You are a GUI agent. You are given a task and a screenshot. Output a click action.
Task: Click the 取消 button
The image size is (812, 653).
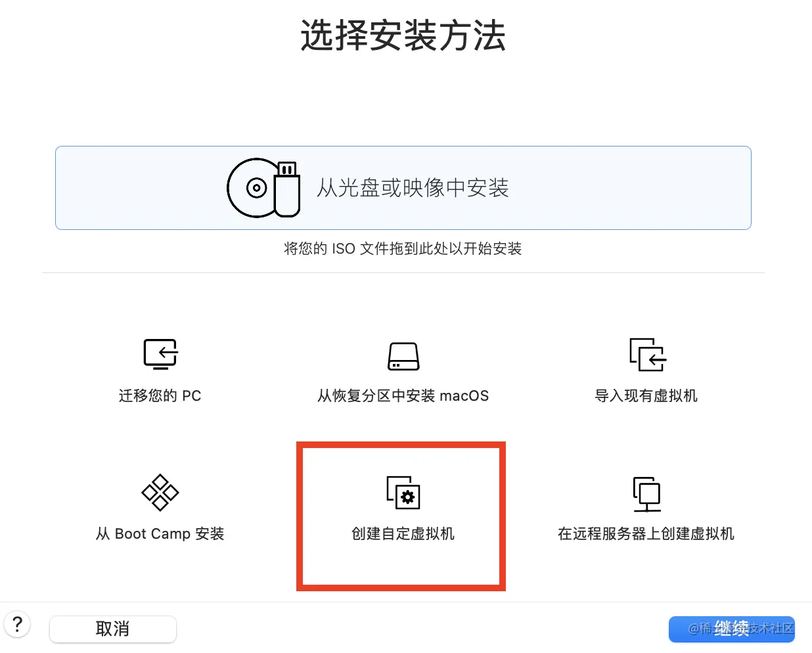coord(113,629)
